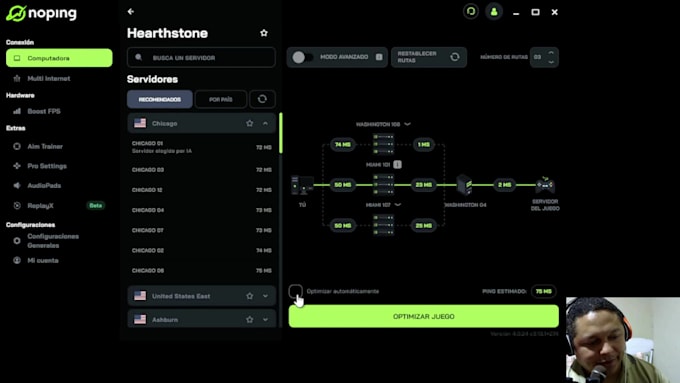680x383 pixels.
Task: Open ReplayX beta feature
Action: [59, 205]
